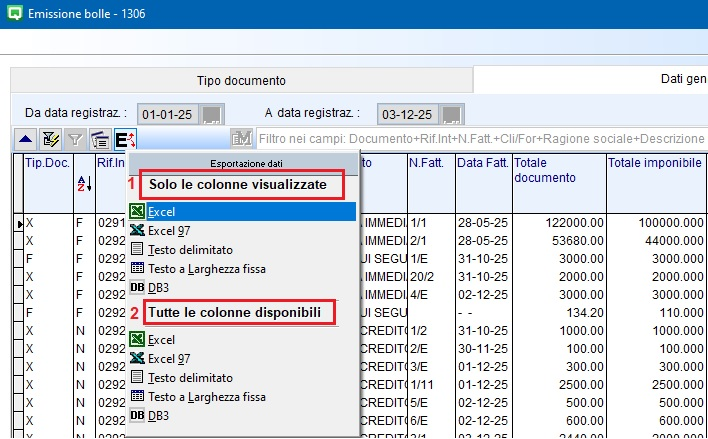This screenshot has width=708, height=439.
Task: Pick DB3 export for visible columns
Action: [159, 288]
